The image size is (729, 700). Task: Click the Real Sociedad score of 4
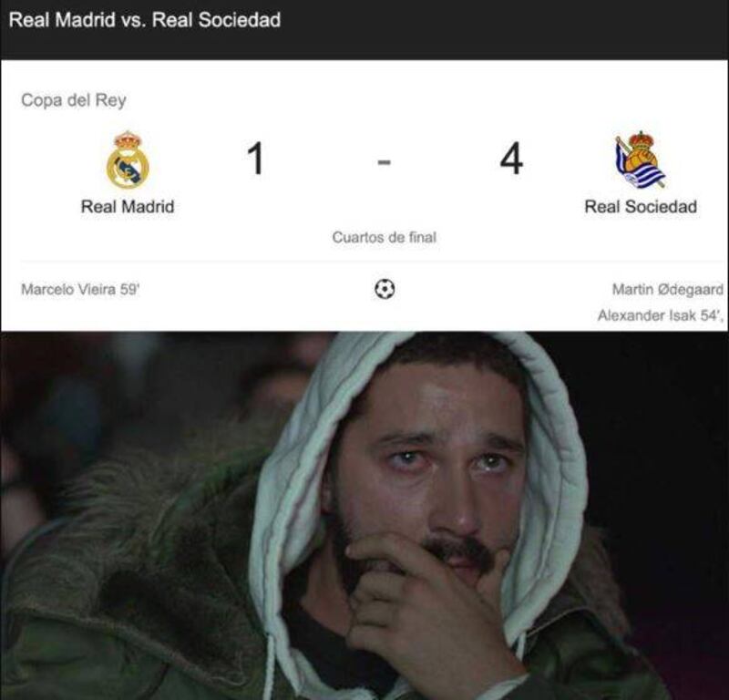click(x=511, y=160)
